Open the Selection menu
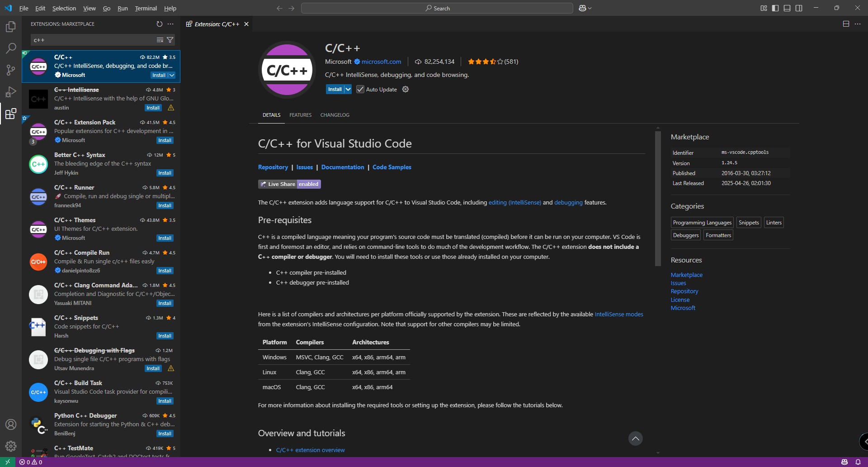Screen dimensions: 868x467 64,8
